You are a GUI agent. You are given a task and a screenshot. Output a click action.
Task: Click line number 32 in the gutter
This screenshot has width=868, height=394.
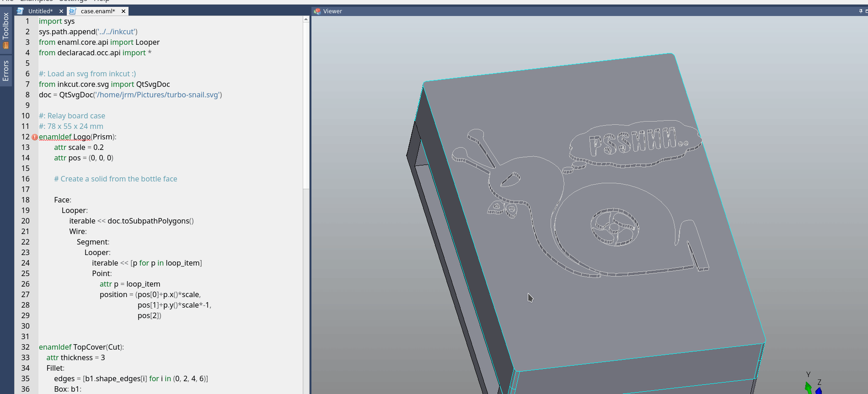26,347
